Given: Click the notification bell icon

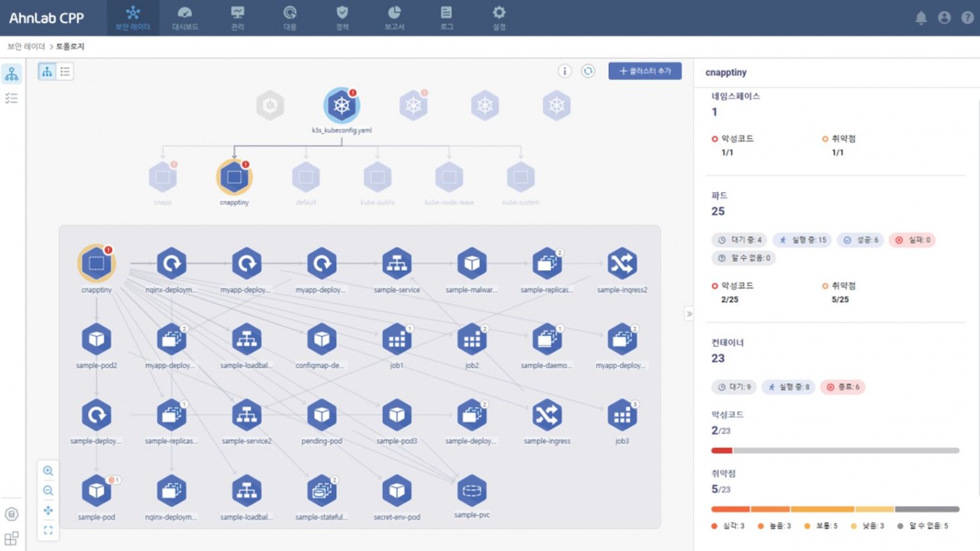Looking at the screenshot, I should 921,18.
